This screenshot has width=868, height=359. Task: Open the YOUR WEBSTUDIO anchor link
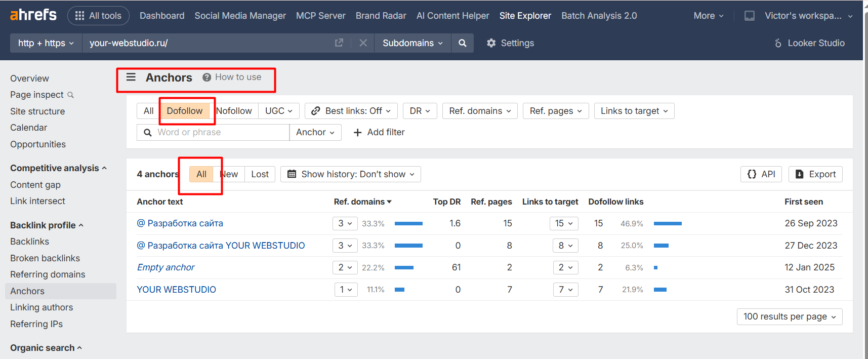[x=176, y=290]
